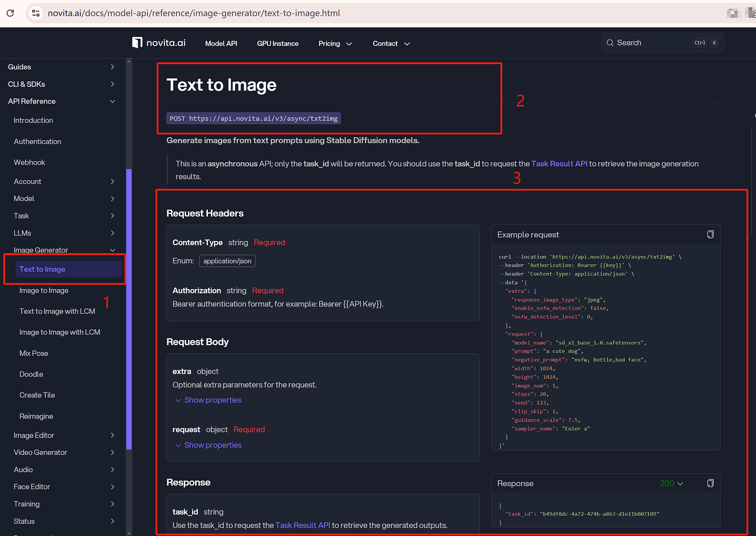Open the Pricing dropdown menu

point(335,43)
